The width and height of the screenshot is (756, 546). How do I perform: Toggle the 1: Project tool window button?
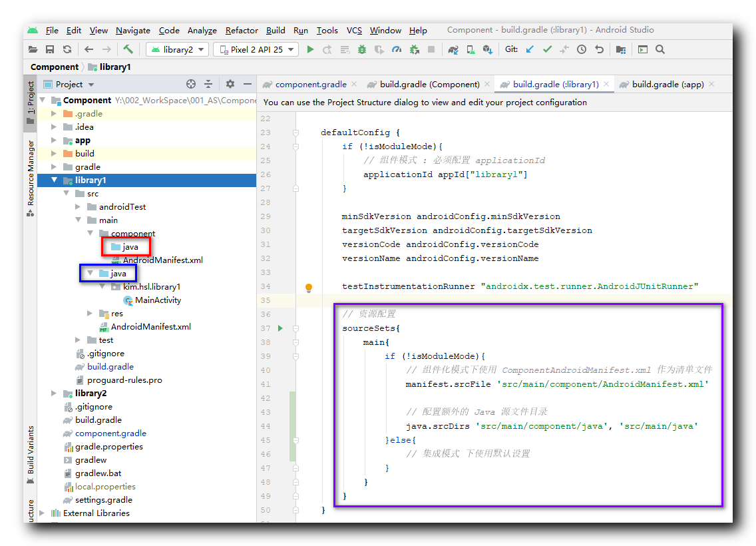coord(31,103)
